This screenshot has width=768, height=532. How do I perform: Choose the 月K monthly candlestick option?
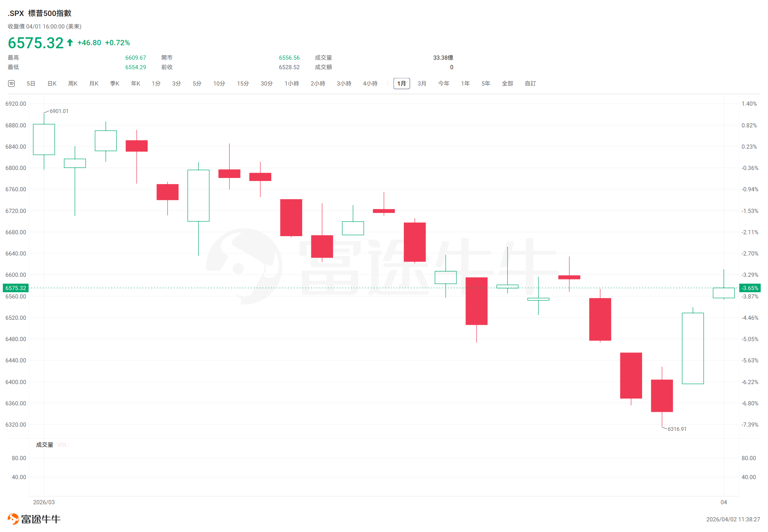pos(94,83)
